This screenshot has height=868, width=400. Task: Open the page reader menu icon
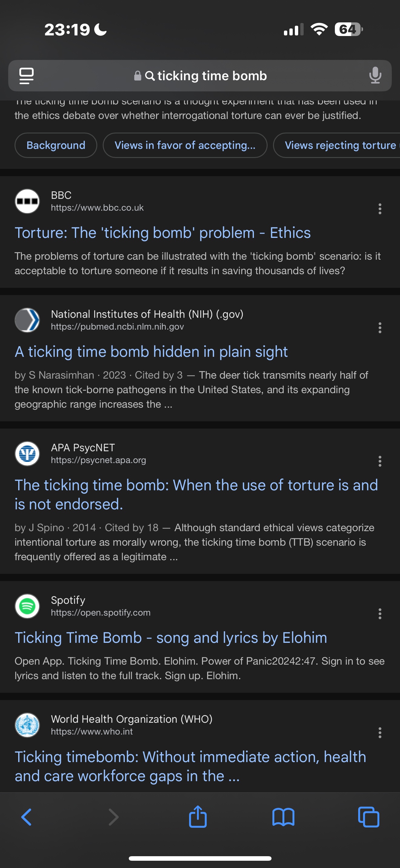[x=26, y=76]
